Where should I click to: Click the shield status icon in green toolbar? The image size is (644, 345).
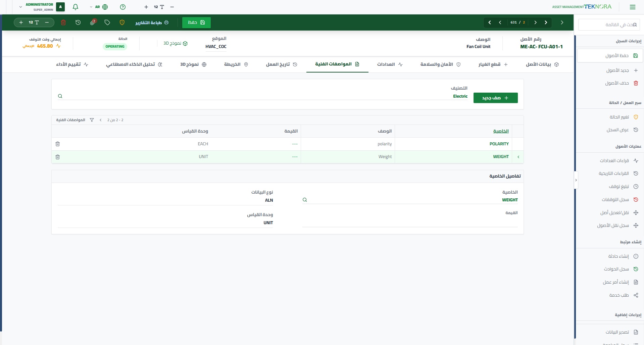pos(122,22)
